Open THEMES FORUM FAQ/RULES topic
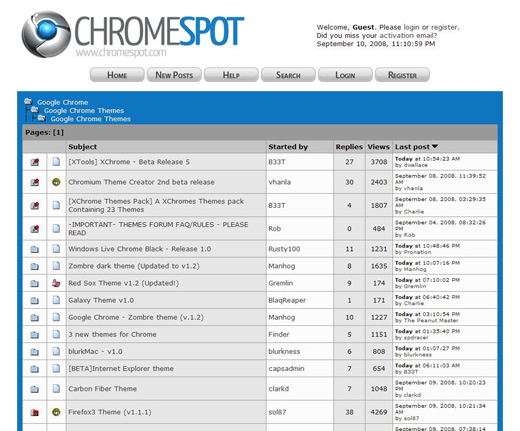This screenshot has height=431, width=520. coord(158,229)
